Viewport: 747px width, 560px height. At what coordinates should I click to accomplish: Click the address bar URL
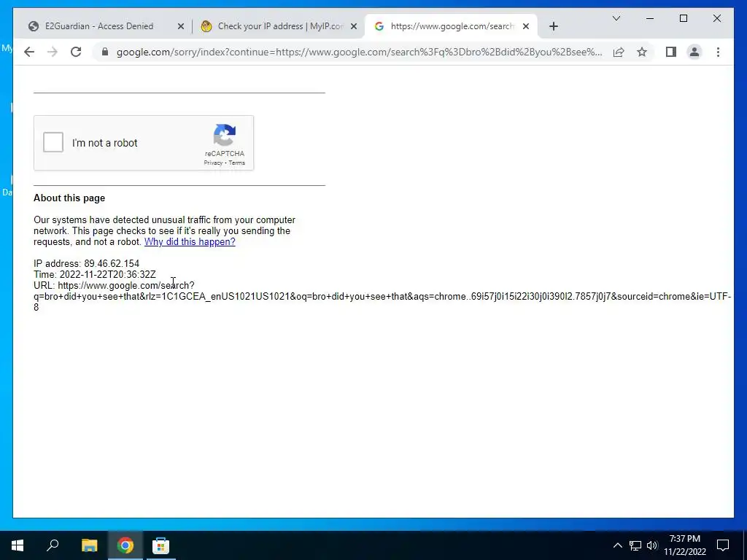pyautogui.click(x=359, y=52)
